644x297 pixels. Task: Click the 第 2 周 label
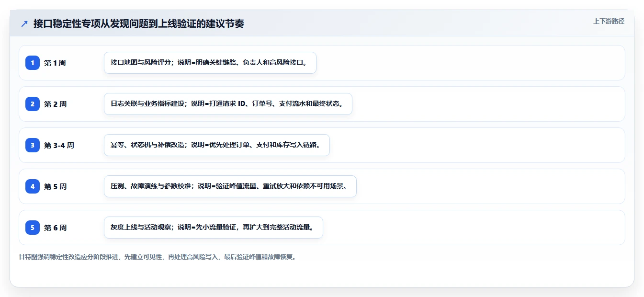pos(55,104)
